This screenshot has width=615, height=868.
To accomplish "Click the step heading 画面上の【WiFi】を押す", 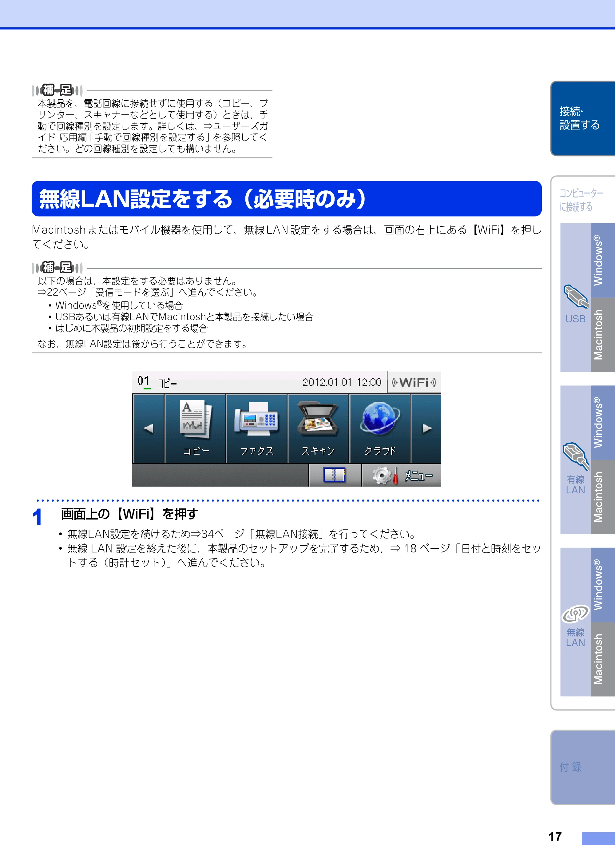I will pos(129,514).
